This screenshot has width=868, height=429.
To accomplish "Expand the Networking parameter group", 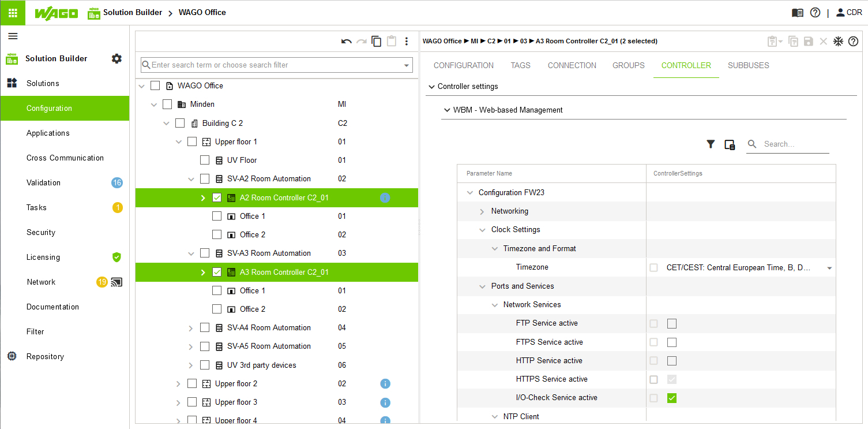I will 482,211.
